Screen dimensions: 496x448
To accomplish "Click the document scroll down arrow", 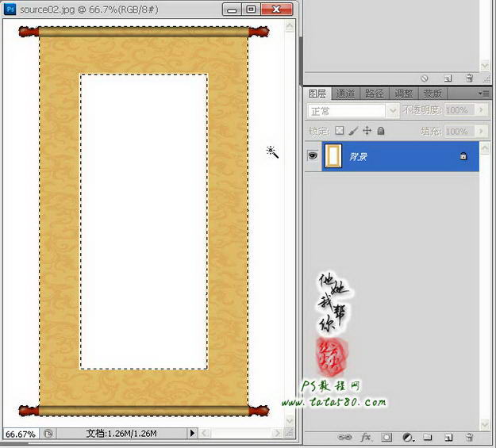I will (290, 420).
